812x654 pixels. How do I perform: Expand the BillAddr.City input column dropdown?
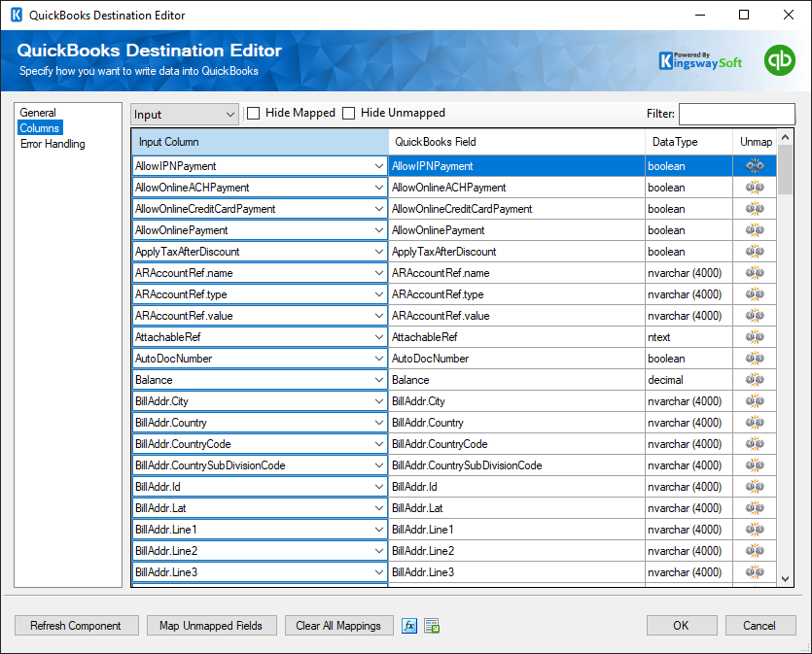[379, 401]
